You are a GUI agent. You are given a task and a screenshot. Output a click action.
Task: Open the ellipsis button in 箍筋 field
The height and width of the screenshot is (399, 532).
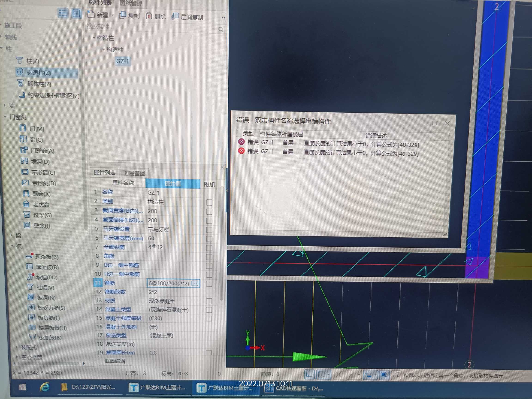point(195,283)
